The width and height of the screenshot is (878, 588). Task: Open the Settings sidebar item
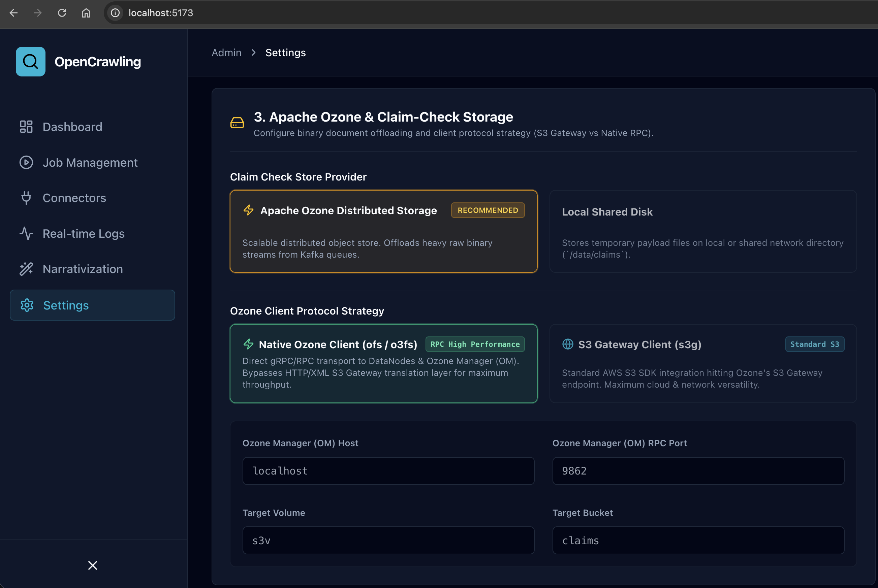(x=92, y=305)
